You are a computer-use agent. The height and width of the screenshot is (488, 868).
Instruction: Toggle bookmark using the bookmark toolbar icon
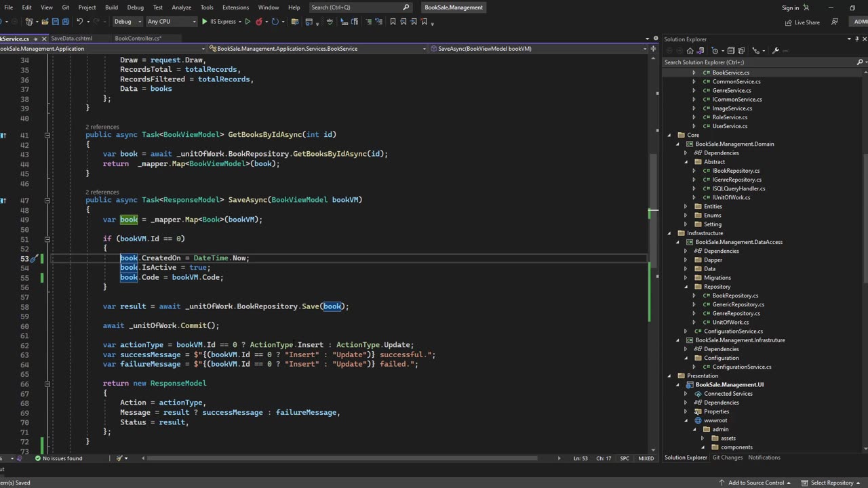pyautogui.click(x=393, y=22)
